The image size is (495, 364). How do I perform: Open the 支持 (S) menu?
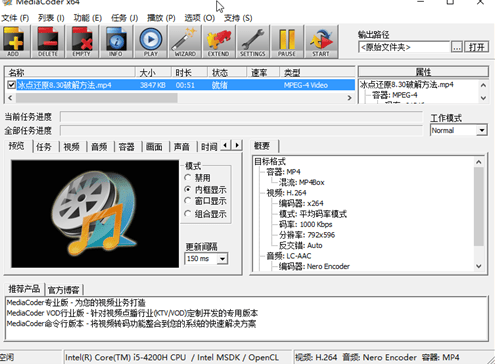[238, 18]
